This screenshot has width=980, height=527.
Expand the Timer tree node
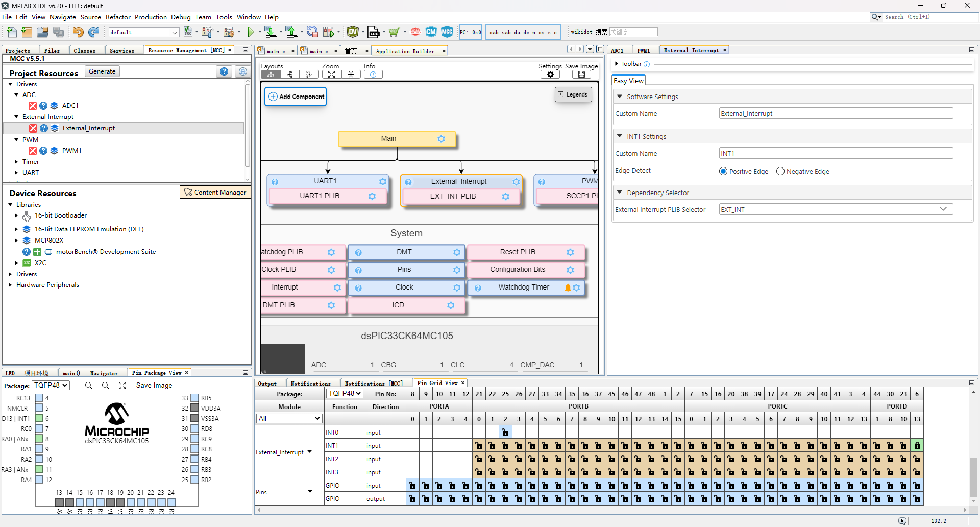[16, 162]
